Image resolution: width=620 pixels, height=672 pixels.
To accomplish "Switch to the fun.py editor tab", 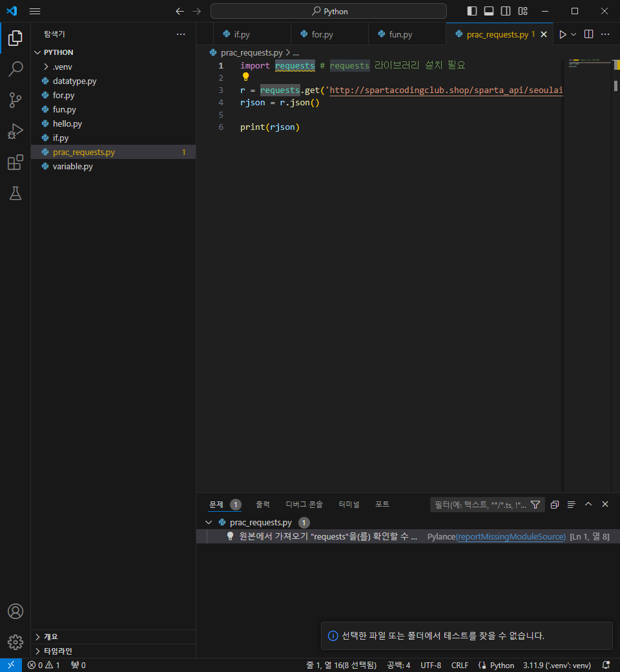I will 407,34.
